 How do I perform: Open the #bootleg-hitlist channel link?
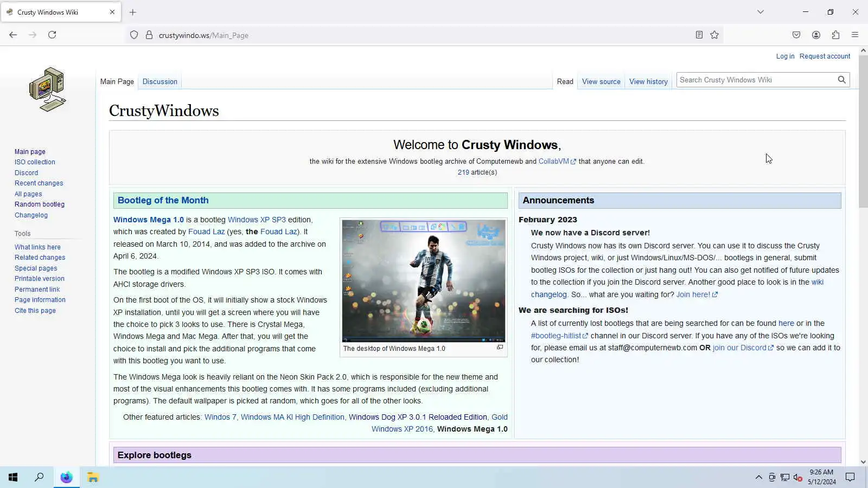[x=559, y=336]
